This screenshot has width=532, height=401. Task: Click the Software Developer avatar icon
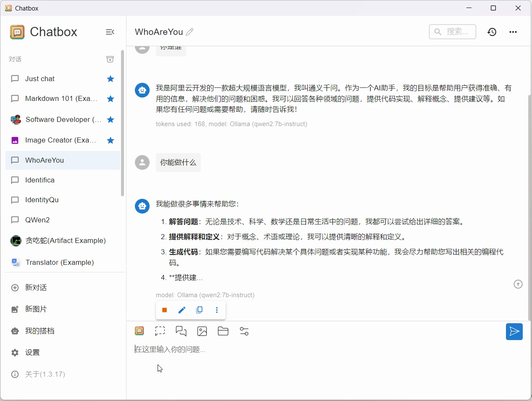16,119
